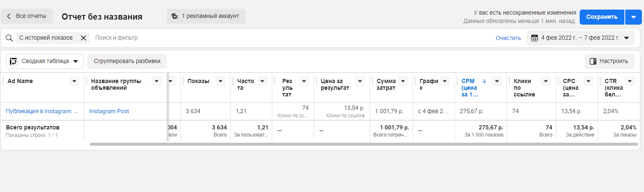The width and height of the screenshot is (644, 192).
Task: Remove the 'С историей показов' filter chip
Action: point(83,38)
